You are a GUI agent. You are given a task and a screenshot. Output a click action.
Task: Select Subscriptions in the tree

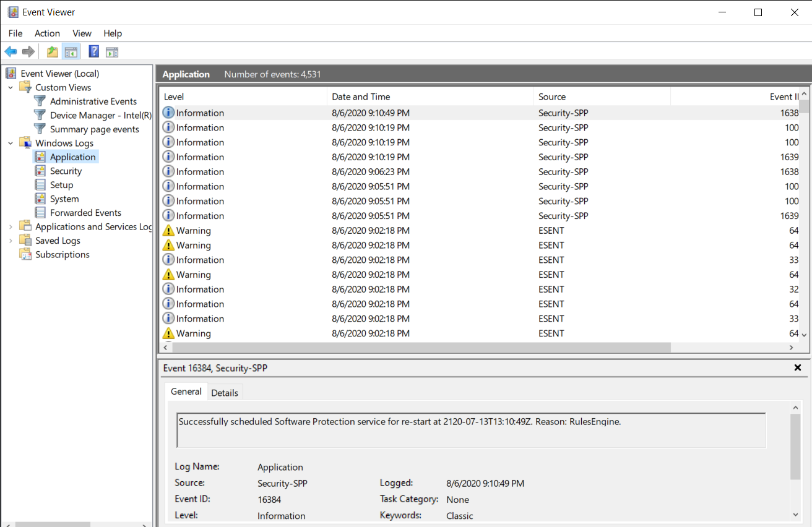63,255
